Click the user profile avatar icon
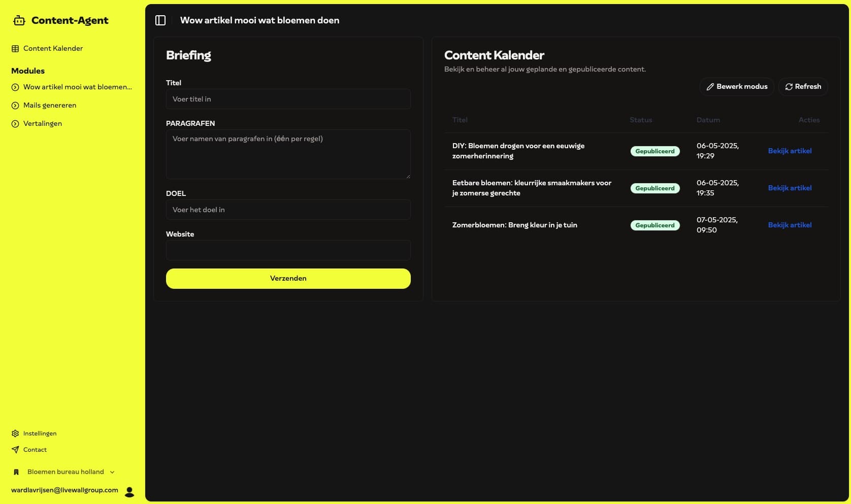 tap(129, 491)
